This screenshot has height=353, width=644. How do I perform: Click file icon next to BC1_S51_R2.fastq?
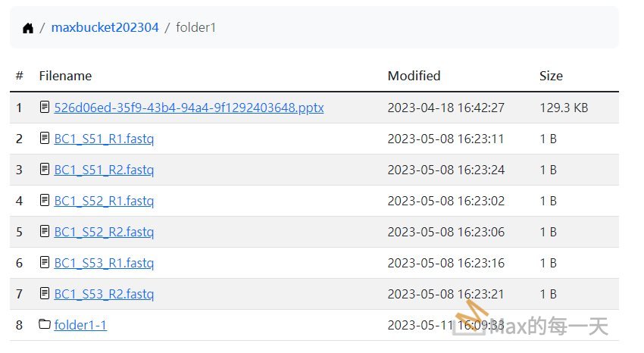tap(45, 170)
